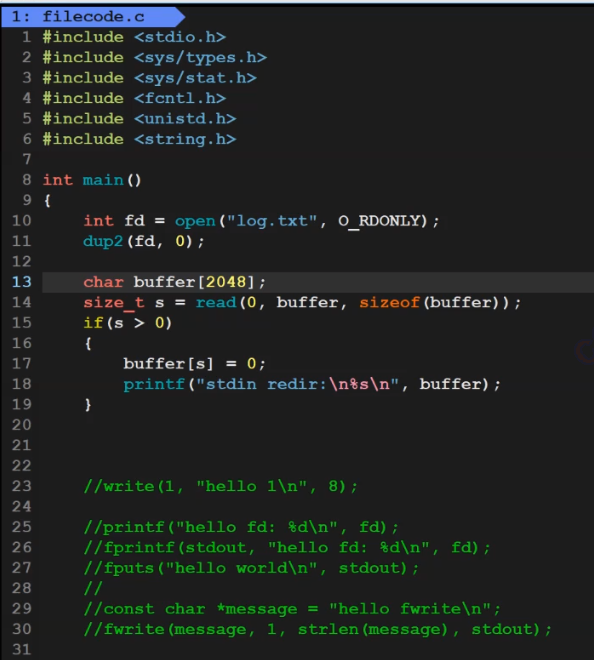Click the size_t type keyword
The width and height of the screenshot is (594, 660).
(114, 303)
